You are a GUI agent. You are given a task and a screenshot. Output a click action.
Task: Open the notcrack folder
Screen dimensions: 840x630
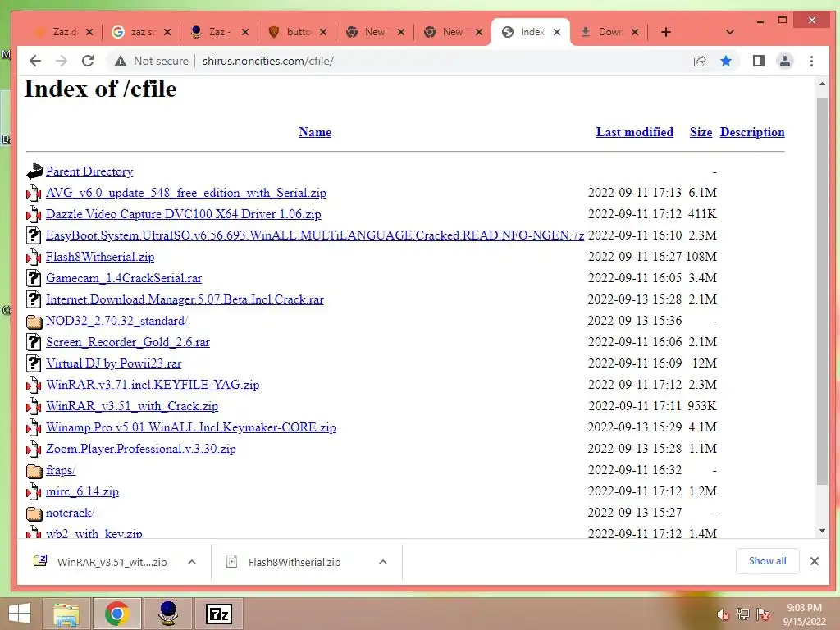tap(71, 513)
